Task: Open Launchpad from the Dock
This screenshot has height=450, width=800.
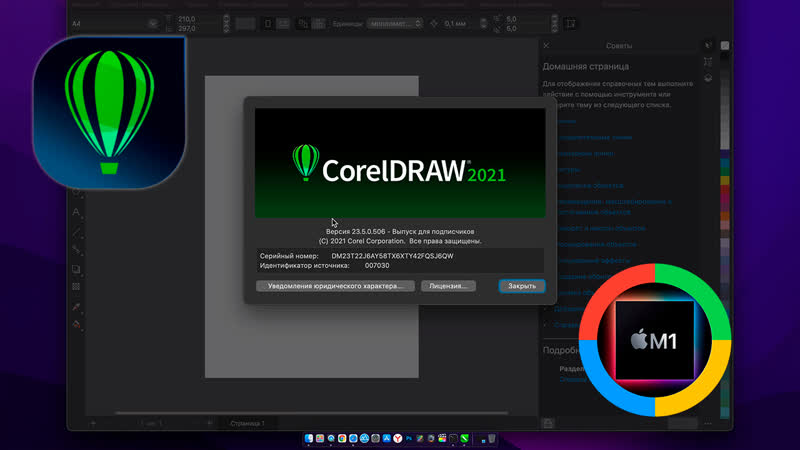Action: pyautogui.click(x=320, y=438)
